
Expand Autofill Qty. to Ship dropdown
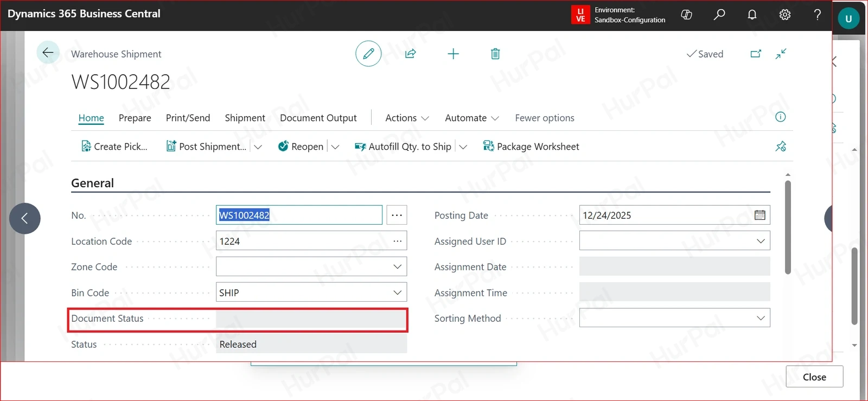(x=463, y=147)
